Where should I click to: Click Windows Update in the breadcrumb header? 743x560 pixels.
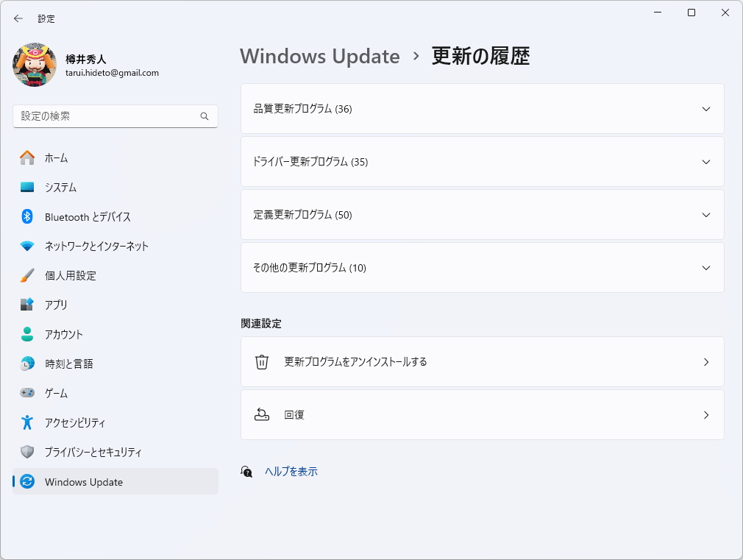point(319,56)
